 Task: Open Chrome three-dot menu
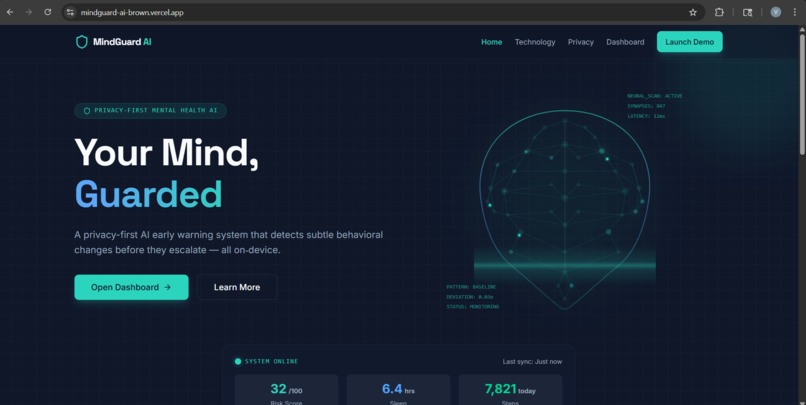pyautogui.click(x=795, y=12)
